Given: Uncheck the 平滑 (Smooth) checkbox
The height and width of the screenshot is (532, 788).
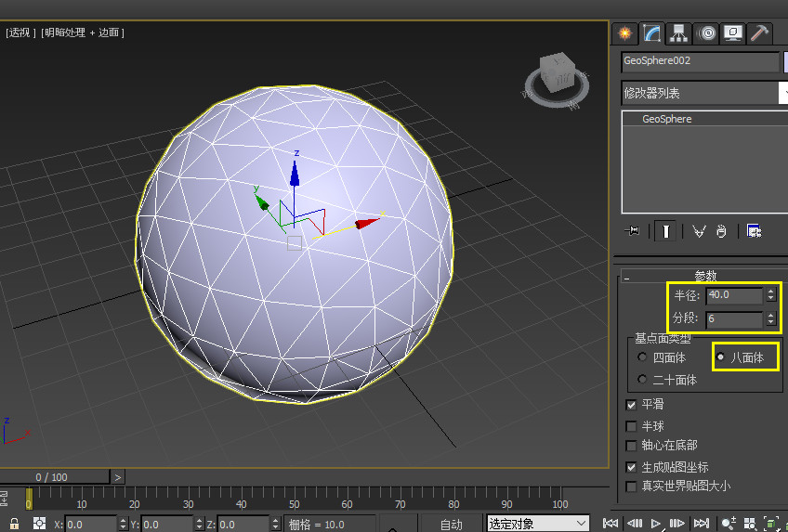Looking at the screenshot, I should click(632, 406).
